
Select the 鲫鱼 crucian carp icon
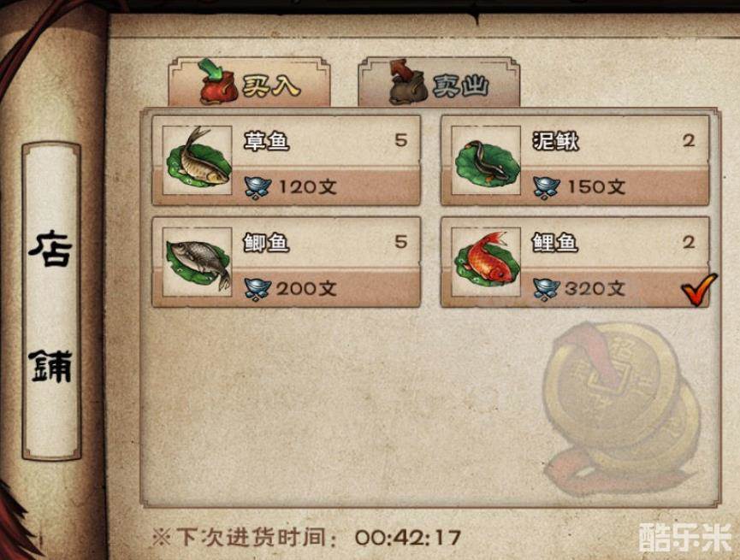pos(198,262)
